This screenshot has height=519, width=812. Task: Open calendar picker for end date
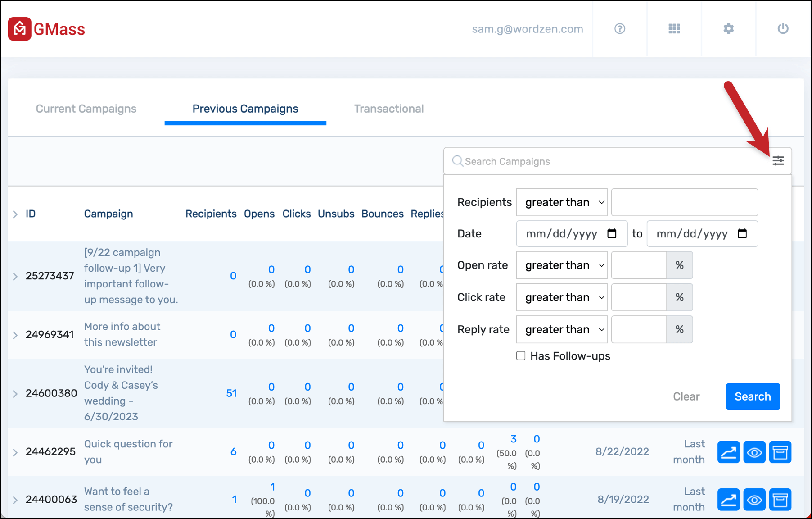(x=742, y=233)
